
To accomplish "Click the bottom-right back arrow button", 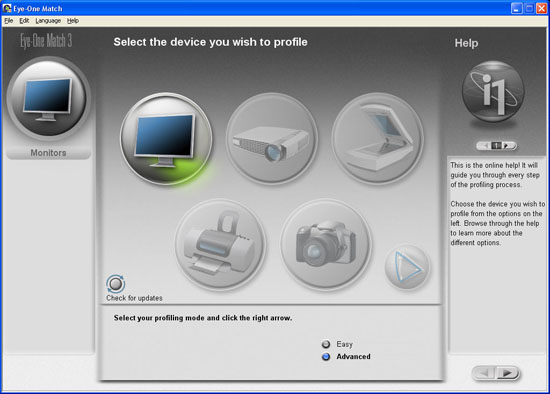I will [484, 373].
